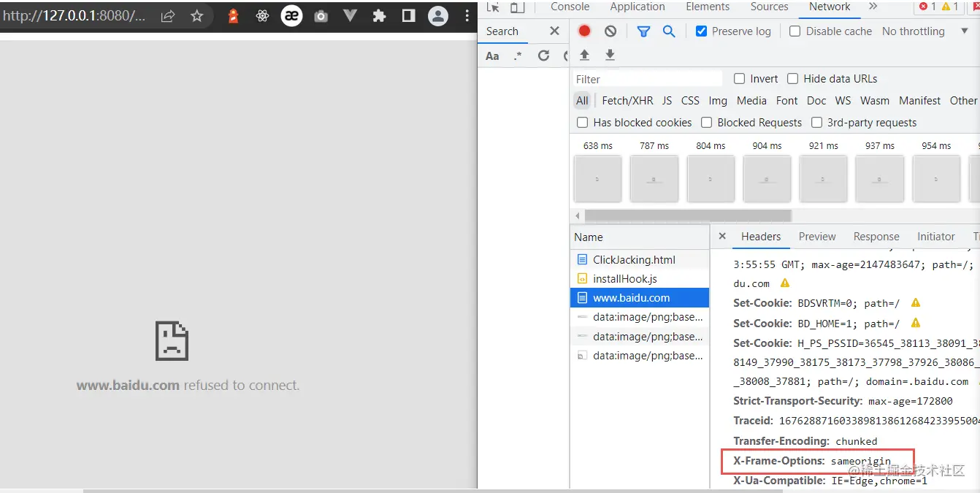The image size is (980, 493).
Task: Toggle the network filter funnel icon
Action: tap(643, 31)
